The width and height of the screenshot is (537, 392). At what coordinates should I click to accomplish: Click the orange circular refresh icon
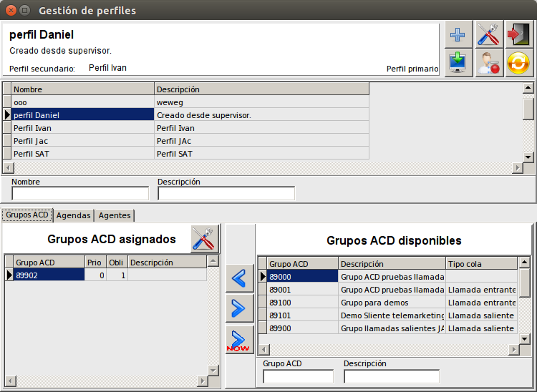coord(519,63)
